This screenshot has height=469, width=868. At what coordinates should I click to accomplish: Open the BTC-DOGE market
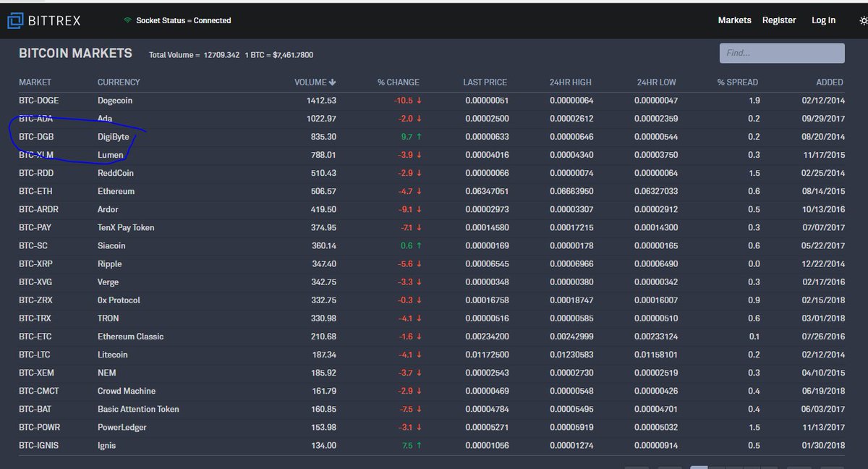point(39,101)
